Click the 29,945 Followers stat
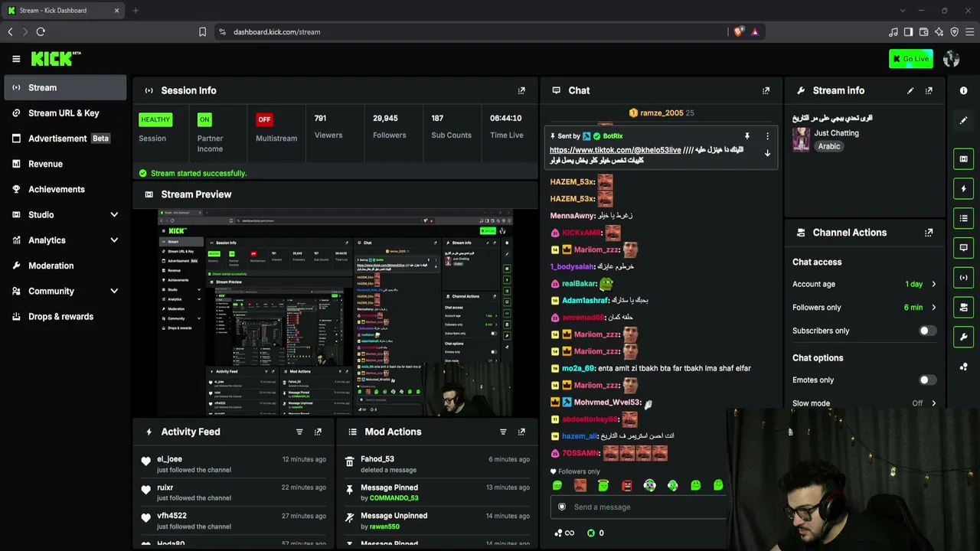 389,126
